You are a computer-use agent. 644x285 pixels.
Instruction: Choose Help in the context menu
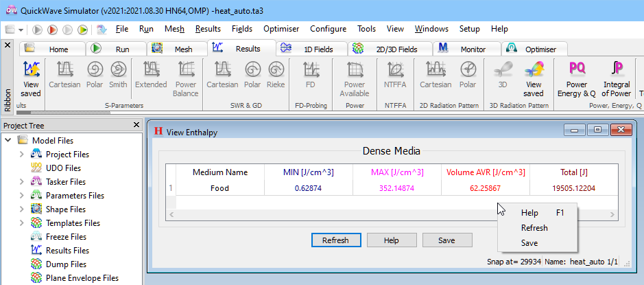click(537, 213)
